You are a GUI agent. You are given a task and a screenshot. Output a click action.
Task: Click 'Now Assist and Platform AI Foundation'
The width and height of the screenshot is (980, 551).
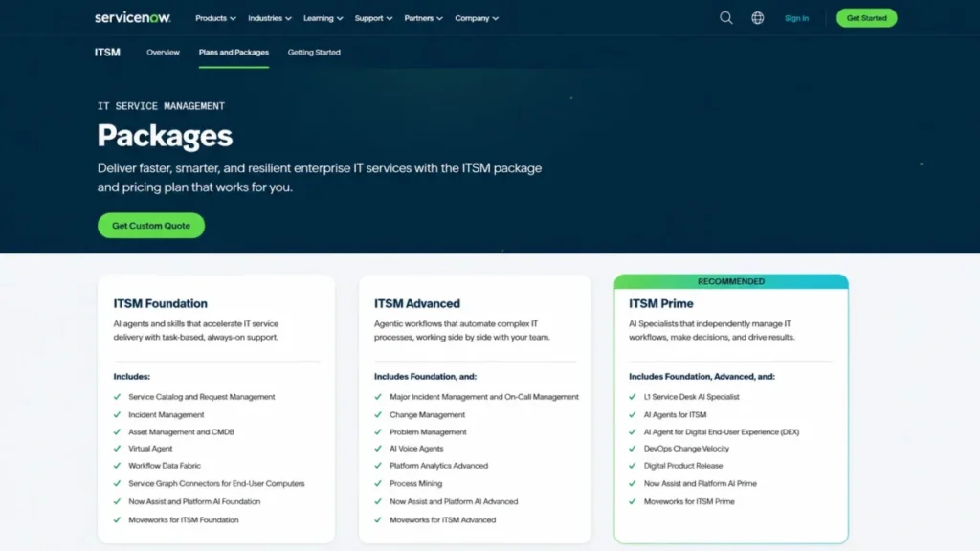194,501
